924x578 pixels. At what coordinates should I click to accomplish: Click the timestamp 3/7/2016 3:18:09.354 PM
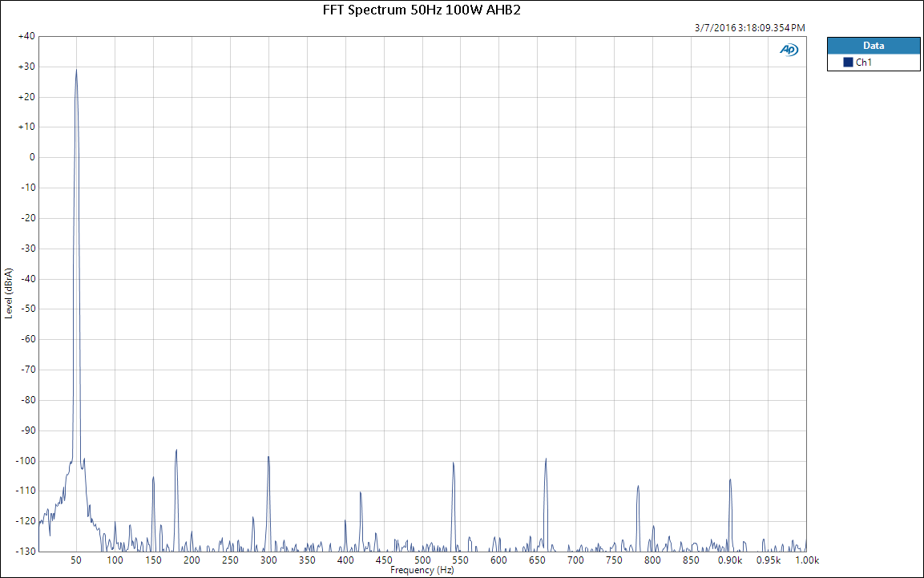click(749, 28)
